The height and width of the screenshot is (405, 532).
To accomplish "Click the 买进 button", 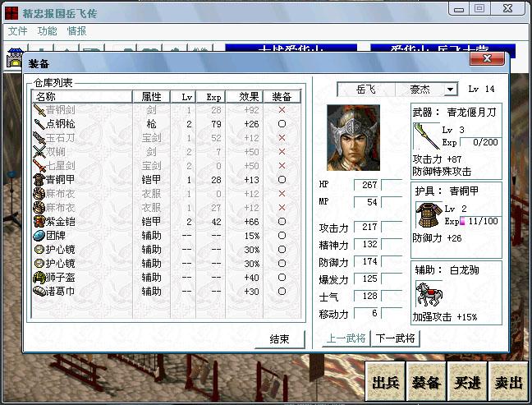I will click(x=467, y=382).
